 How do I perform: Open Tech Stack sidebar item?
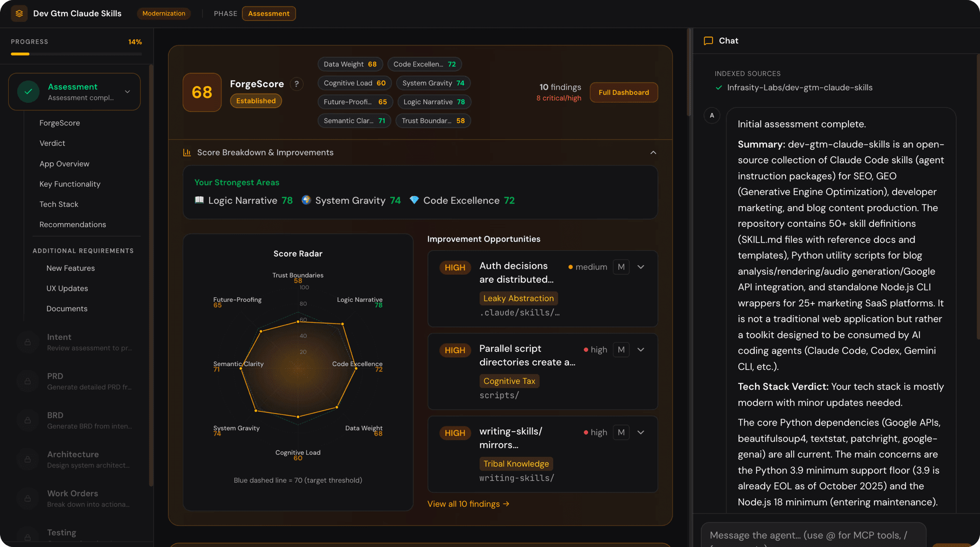point(59,204)
